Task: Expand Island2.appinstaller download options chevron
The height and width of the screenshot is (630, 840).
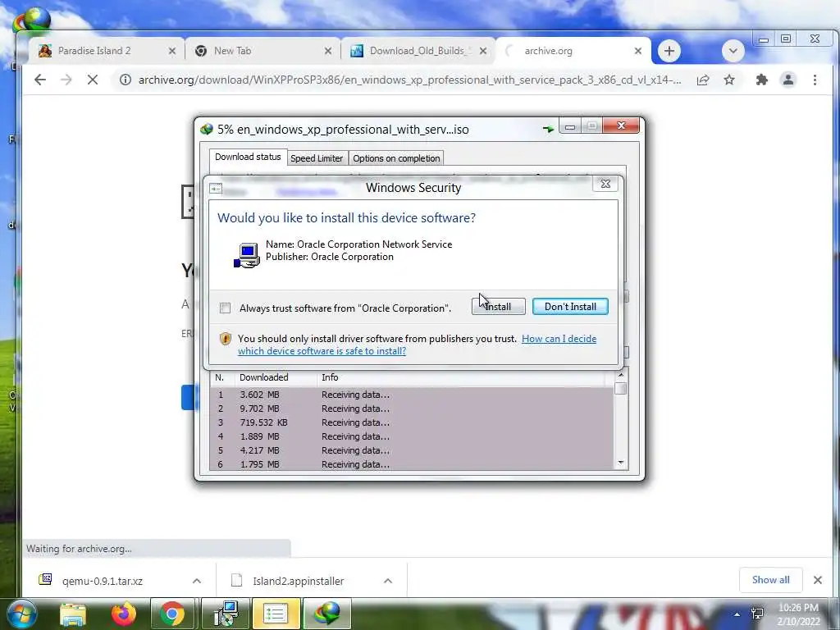Action: point(388,581)
